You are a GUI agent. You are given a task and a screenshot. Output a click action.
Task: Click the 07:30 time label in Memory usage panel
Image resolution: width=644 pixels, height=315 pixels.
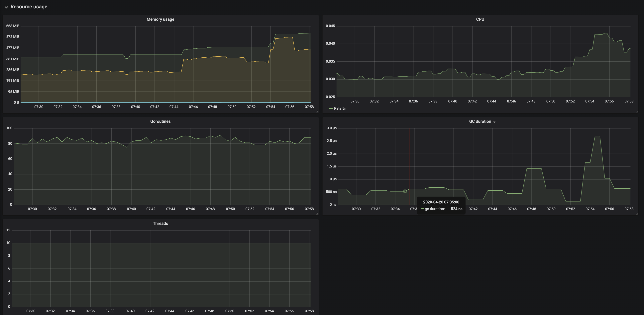click(x=39, y=107)
